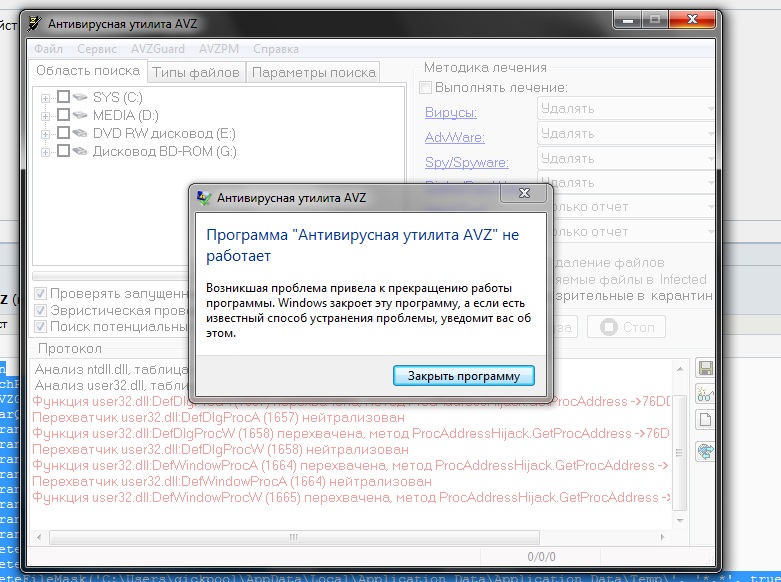Select the line 'Перехватчик user32.dll:DefWindowProcA (1664) нейтрализован'
Image resolution: width=781 pixels, height=582 pixels.
232,481
